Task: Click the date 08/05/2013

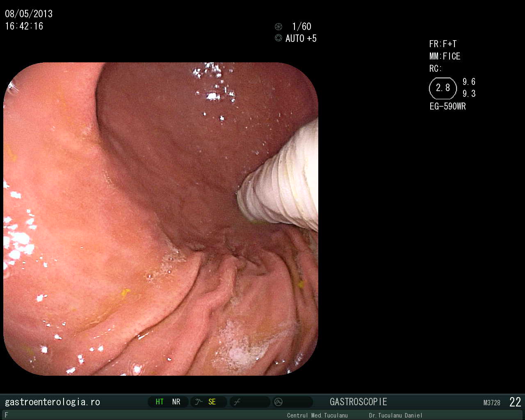Action: (29, 14)
